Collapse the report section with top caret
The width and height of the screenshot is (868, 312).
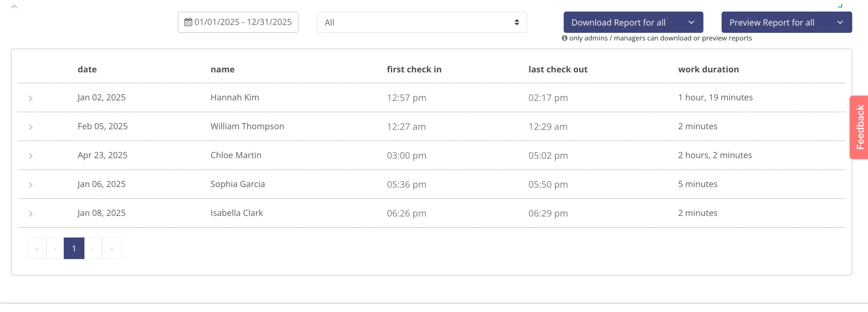tap(14, 6)
